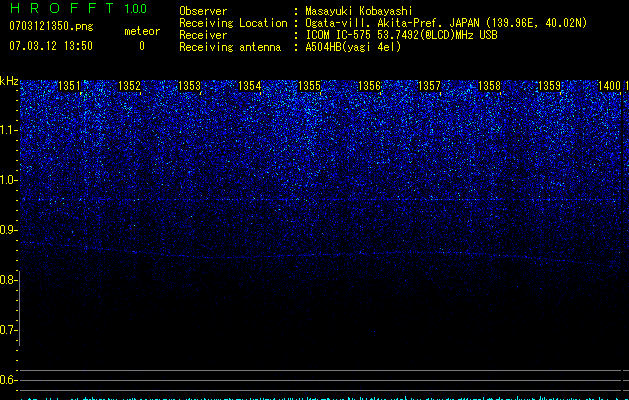Click the 1356 time marker
Screen dimensions: 629x400
[369, 86]
